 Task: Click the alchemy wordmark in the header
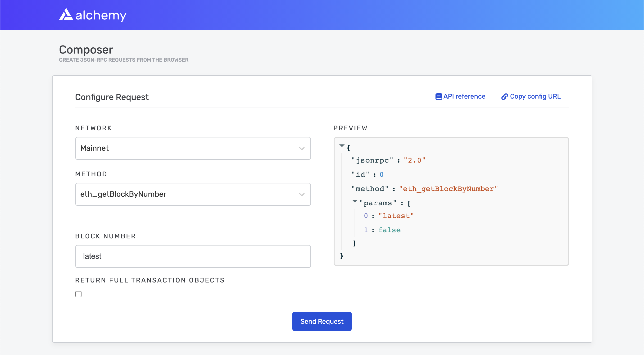(x=101, y=15)
